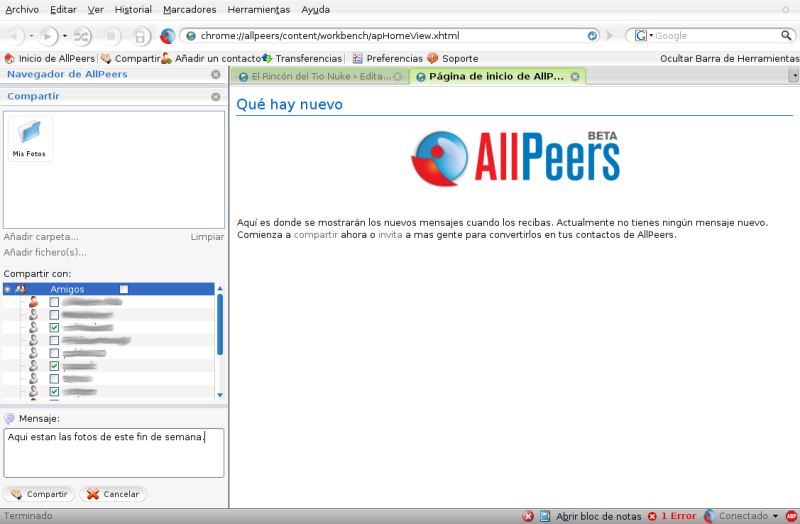Open the Archivo menu
800x524 pixels.
[22, 9]
